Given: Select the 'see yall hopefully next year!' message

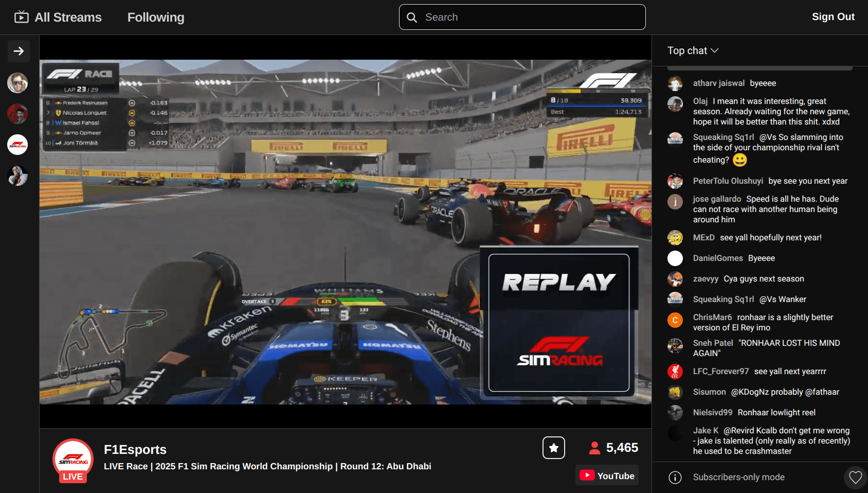Looking at the screenshot, I should pyautogui.click(x=771, y=238).
